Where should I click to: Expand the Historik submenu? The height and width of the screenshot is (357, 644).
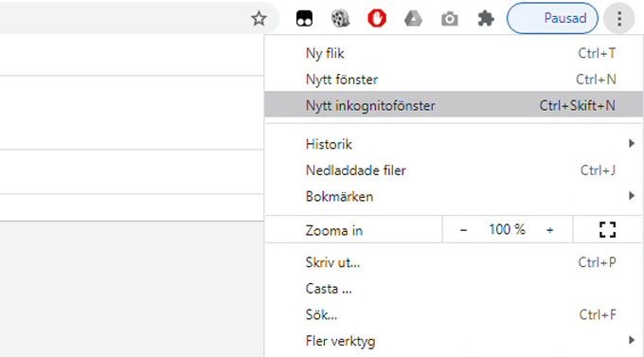[454, 144]
